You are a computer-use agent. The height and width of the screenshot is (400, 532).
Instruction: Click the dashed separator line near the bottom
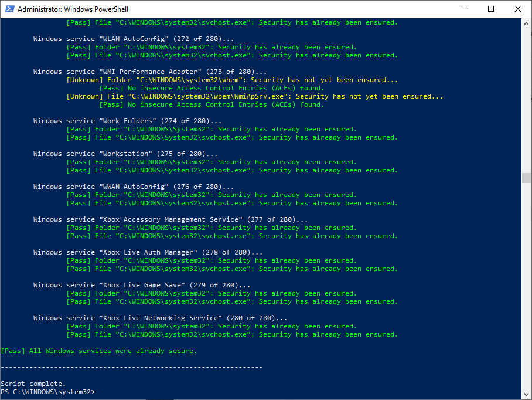[x=132, y=367]
